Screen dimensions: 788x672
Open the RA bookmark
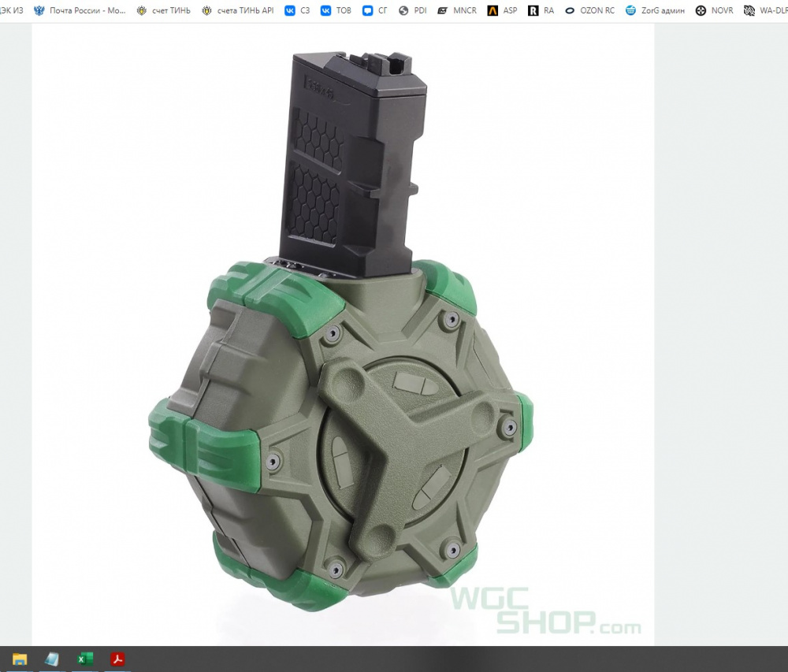[x=541, y=11]
